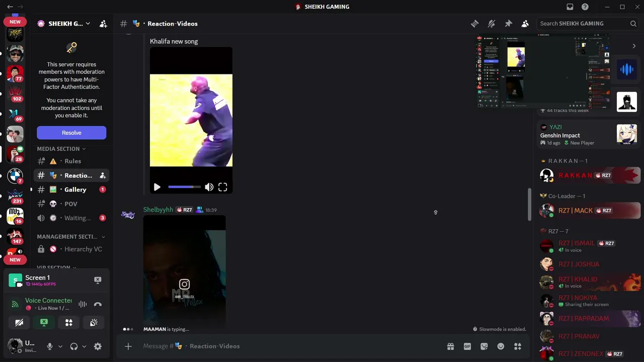Open your user profile avatar

coord(15,346)
